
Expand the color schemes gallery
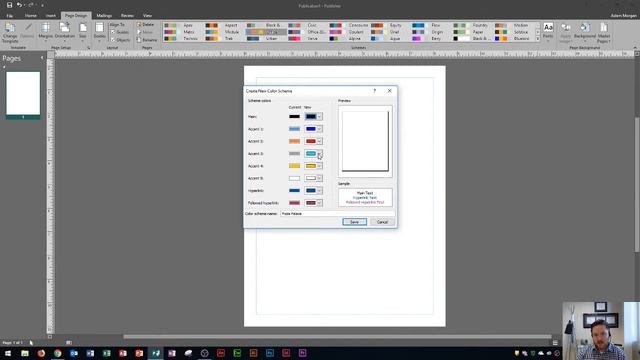click(x=538, y=39)
